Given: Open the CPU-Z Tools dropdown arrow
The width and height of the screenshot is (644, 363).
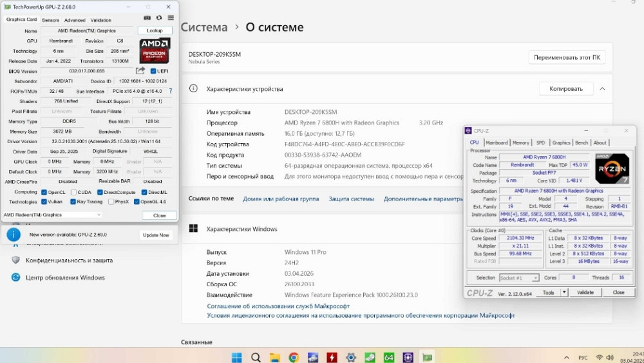Looking at the screenshot, I should coord(564,292).
